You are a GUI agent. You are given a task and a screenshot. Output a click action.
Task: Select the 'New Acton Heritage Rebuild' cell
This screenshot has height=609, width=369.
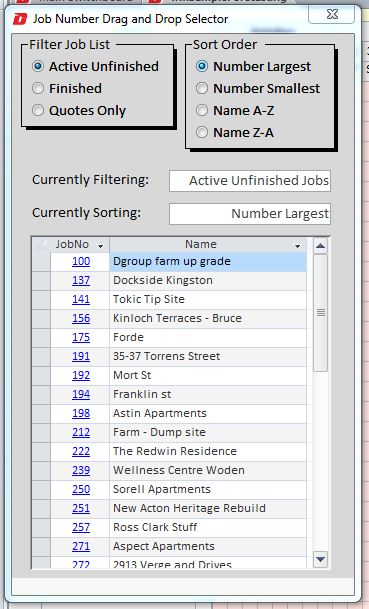coord(208,509)
